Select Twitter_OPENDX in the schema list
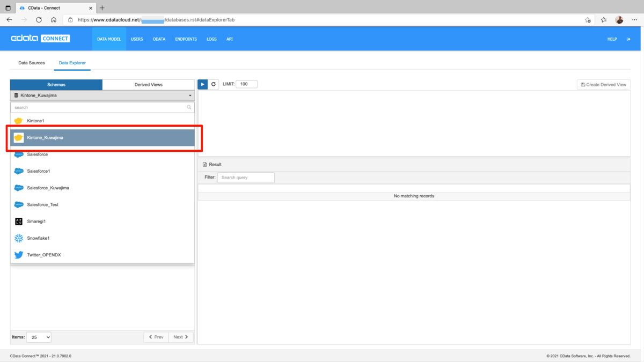Image resolution: width=644 pixels, height=362 pixels. tap(102, 255)
